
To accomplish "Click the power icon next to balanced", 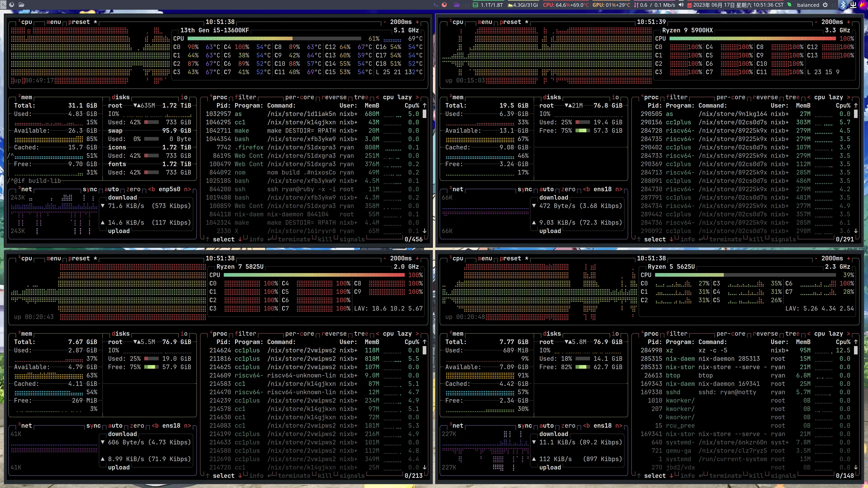I will (x=825, y=5).
